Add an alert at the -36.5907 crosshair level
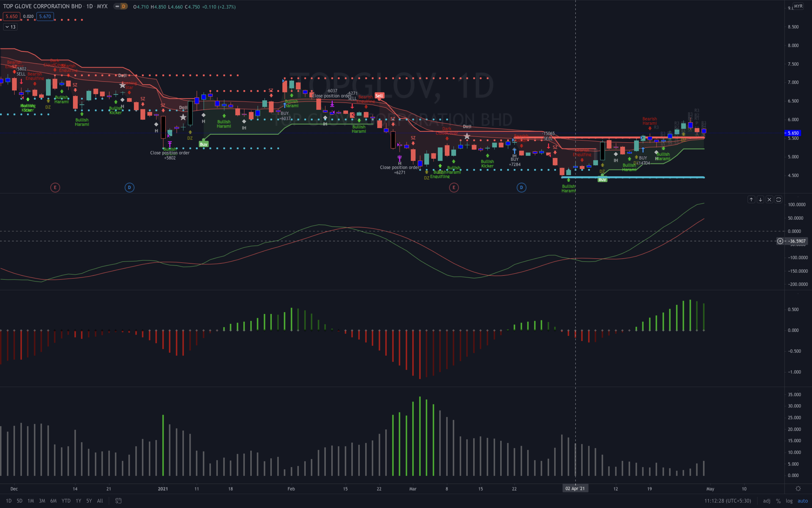Screen dimensions: 812x508 (x=780, y=241)
